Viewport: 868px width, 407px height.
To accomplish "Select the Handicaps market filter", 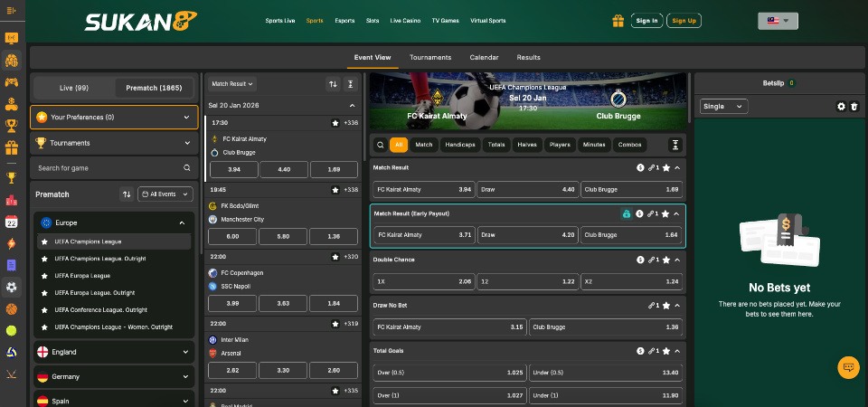I will 460,145.
